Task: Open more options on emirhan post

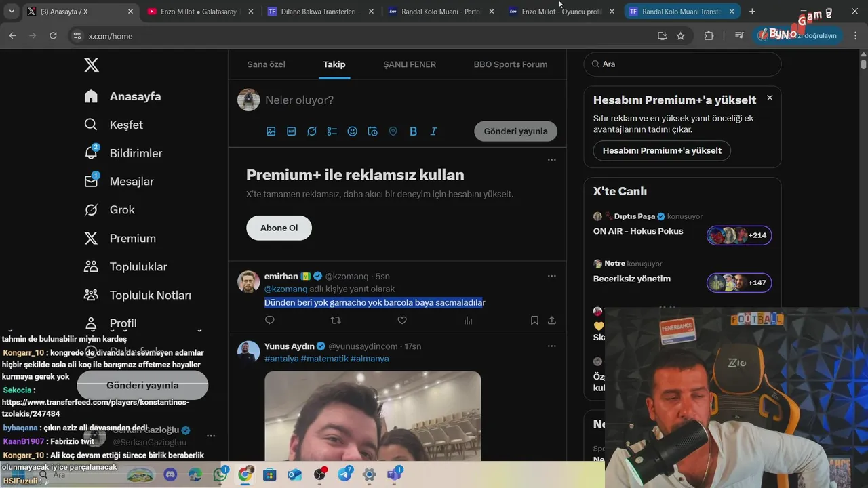Action: coord(552,276)
